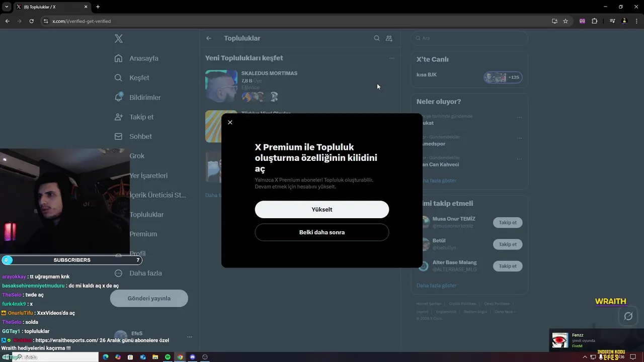The width and height of the screenshot is (644, 362).
Task: Choose Belki daha sonra option
Action: pos(322,232)
